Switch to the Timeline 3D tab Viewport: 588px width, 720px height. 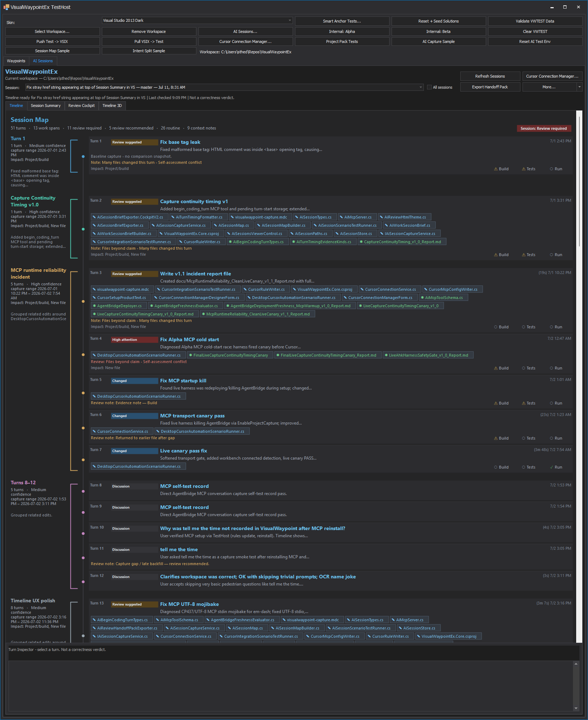(112, 106)
